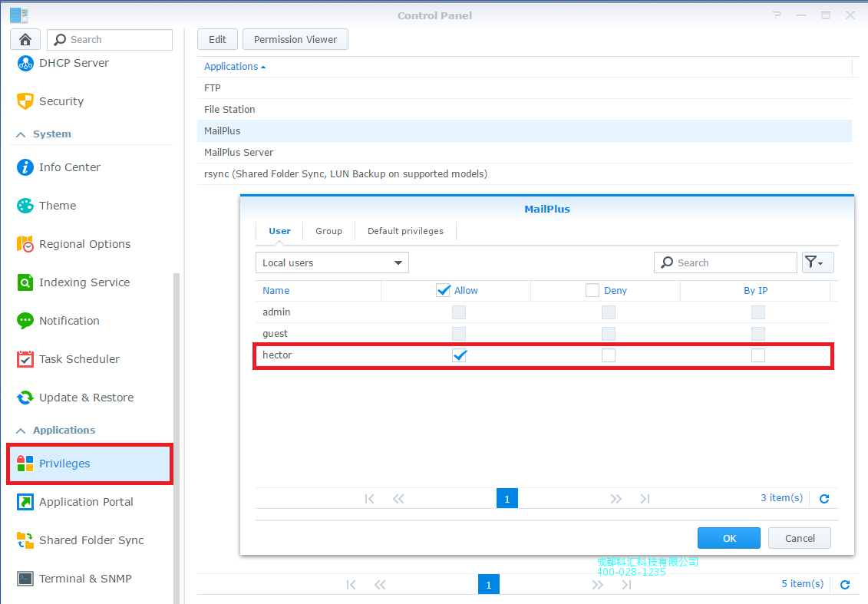Switch to the Group tab
Screen dimensions: 868x604
click(328, 231)
